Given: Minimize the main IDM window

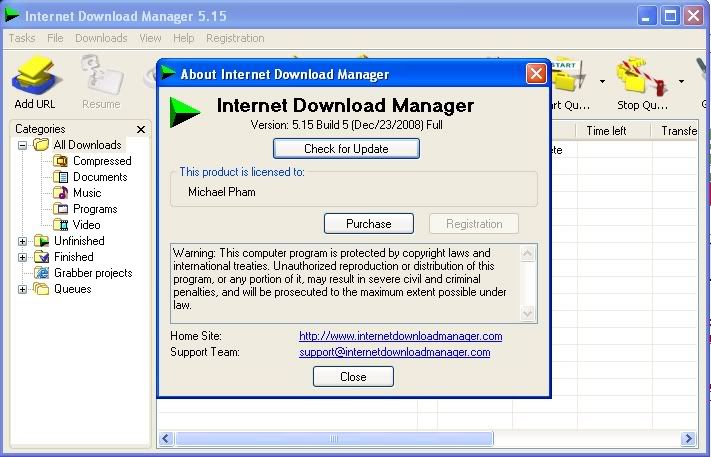Looking at the screenshot, I should click(x=647, y=16).
